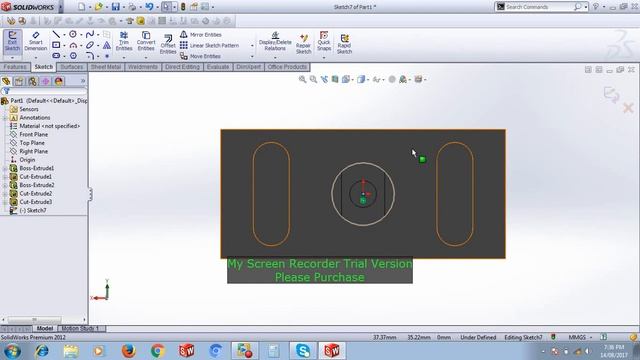The height and width of the screenshot is (360, 640).
Task: Switch to the Evaluate tab
Action: pyautogui.click(x=218, y=67)
